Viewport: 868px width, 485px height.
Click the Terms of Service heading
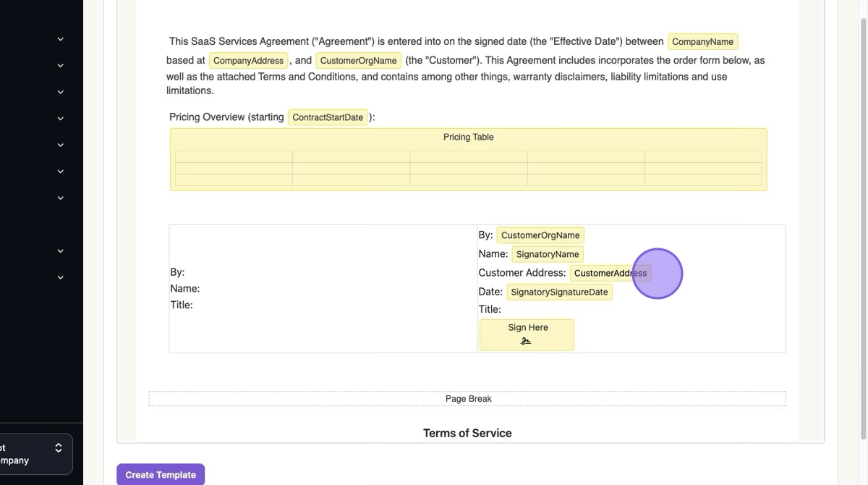pyautogui.click(x=467, y=433)
